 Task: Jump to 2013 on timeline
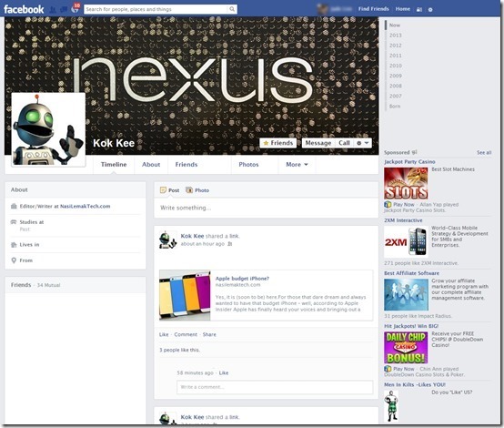tap(396, 36)
